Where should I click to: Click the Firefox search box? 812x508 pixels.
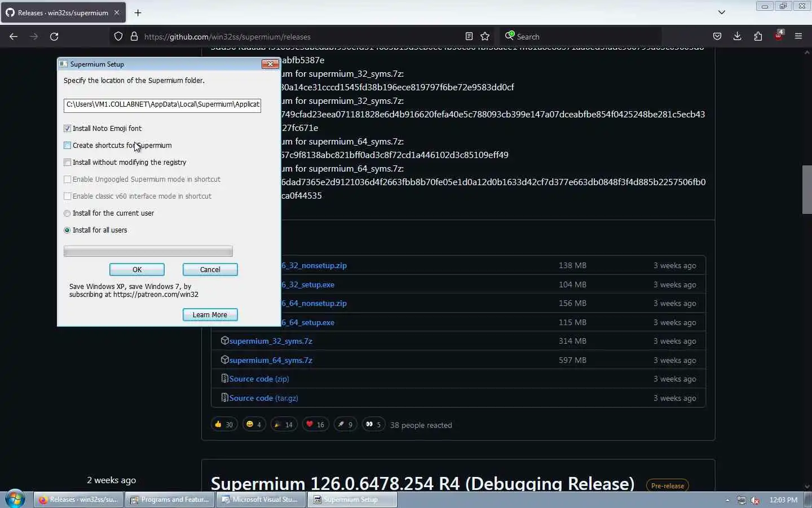click(581, 37)
